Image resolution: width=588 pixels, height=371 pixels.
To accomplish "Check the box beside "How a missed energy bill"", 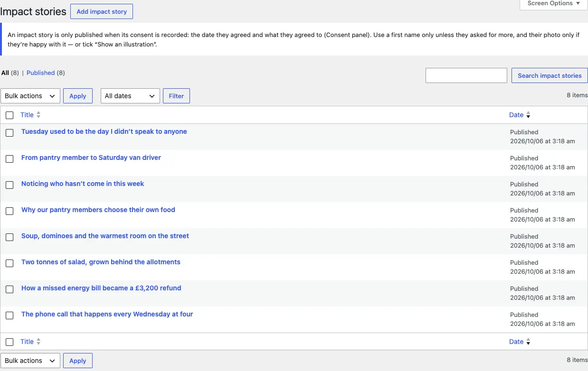I will pyautogui.click(x=9, y=289).
